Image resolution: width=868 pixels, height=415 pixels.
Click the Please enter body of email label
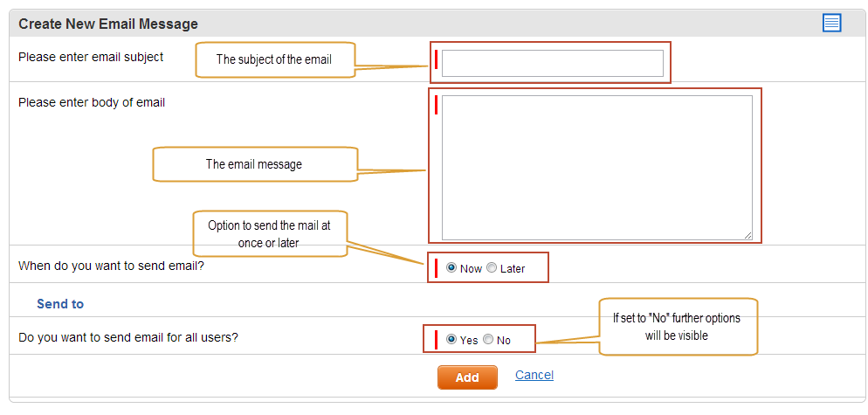92,102
